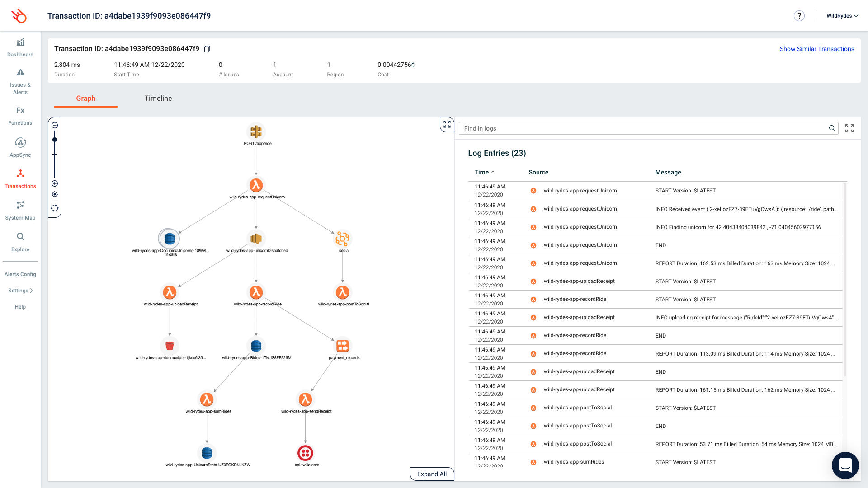The image size is (868, 488).
Task: Select the wild-rydes-app-requestUnicorn lambda node
Action: tap(256, 185)
